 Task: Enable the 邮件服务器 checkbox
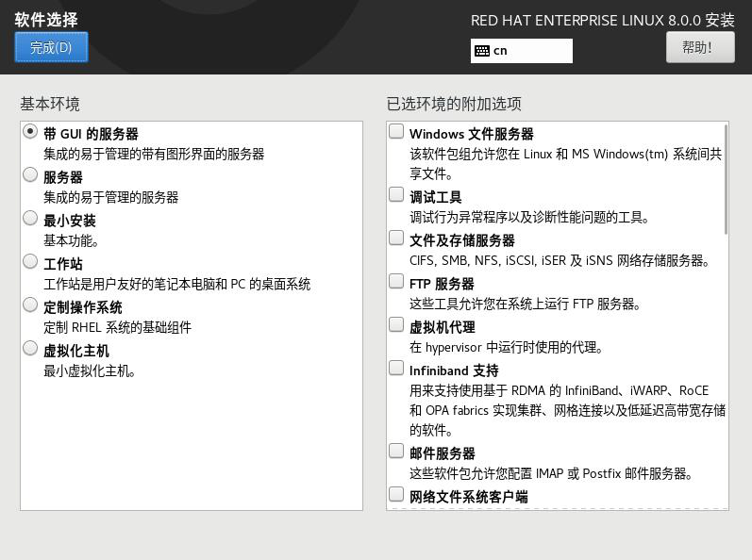tap(396, 451)
